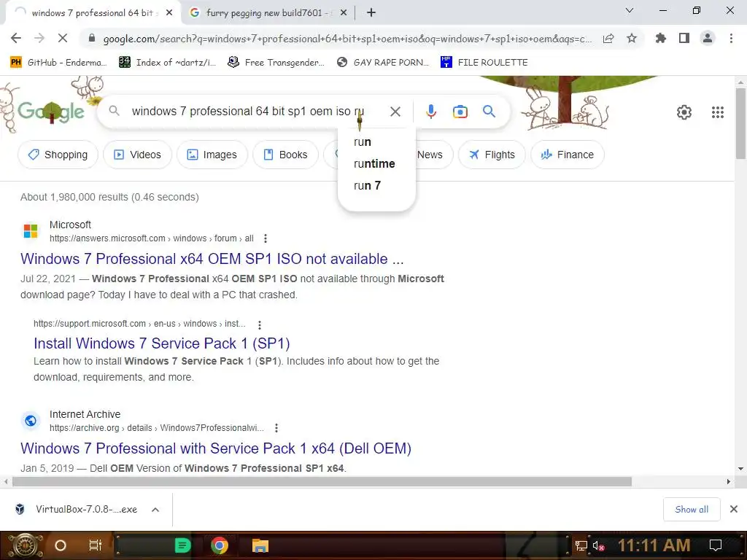Open Dell OEM Internet Archive result
747x560 pixels.
(x=216, y=448)
